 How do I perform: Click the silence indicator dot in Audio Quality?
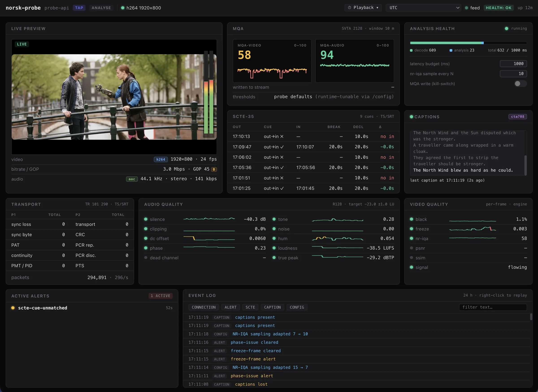pos(146,219)
